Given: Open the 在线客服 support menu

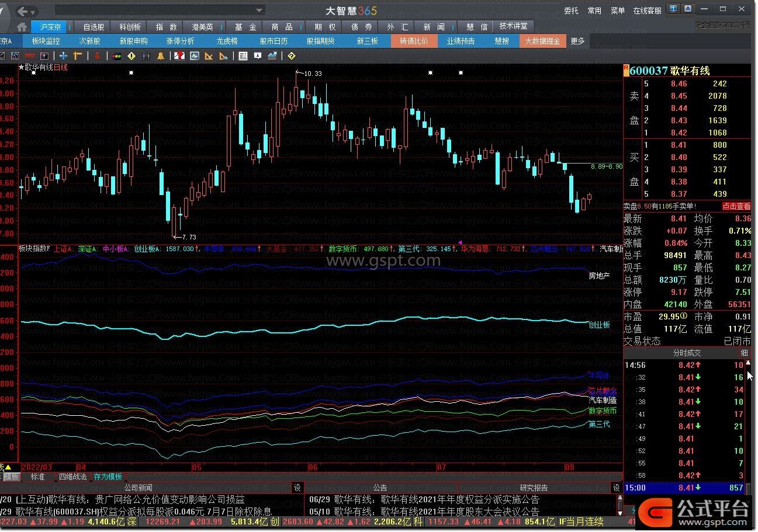Looking at the screenshot, I should 648,11.
